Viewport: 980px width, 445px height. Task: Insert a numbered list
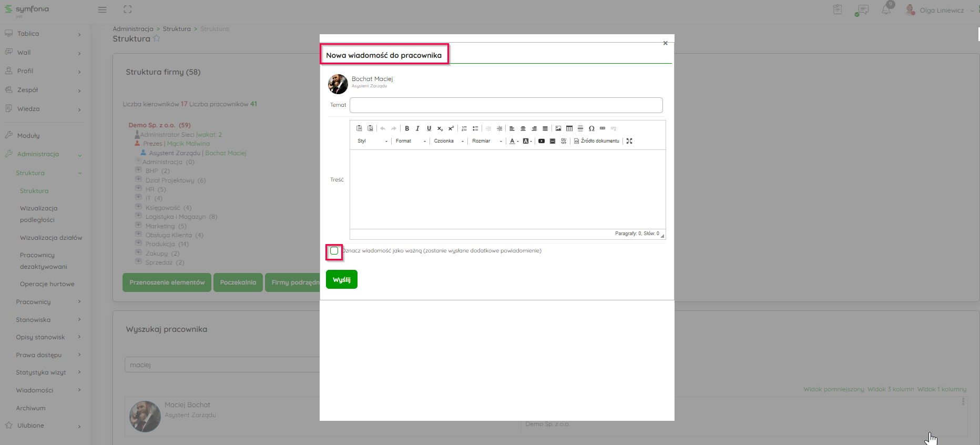pos(464,128)
